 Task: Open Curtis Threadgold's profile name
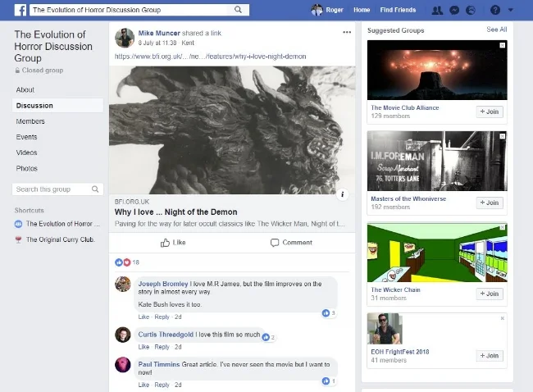[166, 335]
